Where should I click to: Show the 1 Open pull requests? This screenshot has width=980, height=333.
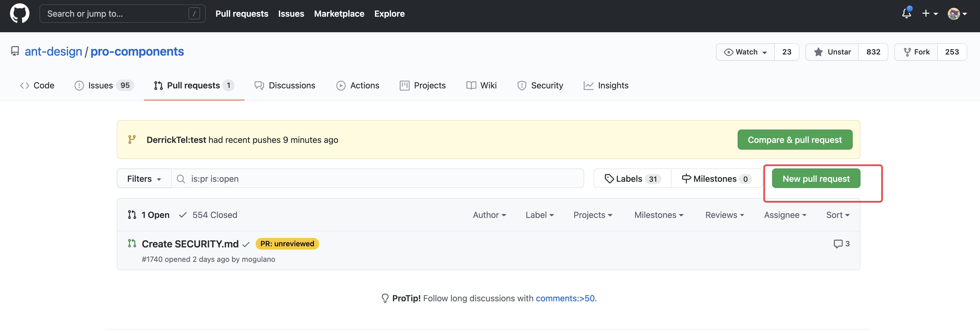coord(149,215)
